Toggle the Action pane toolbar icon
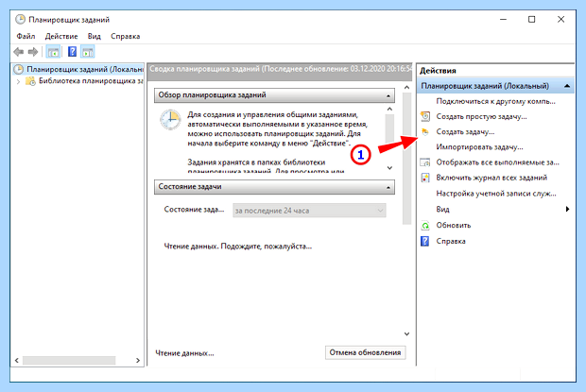586x392 pixels. [x=88, y=52]
